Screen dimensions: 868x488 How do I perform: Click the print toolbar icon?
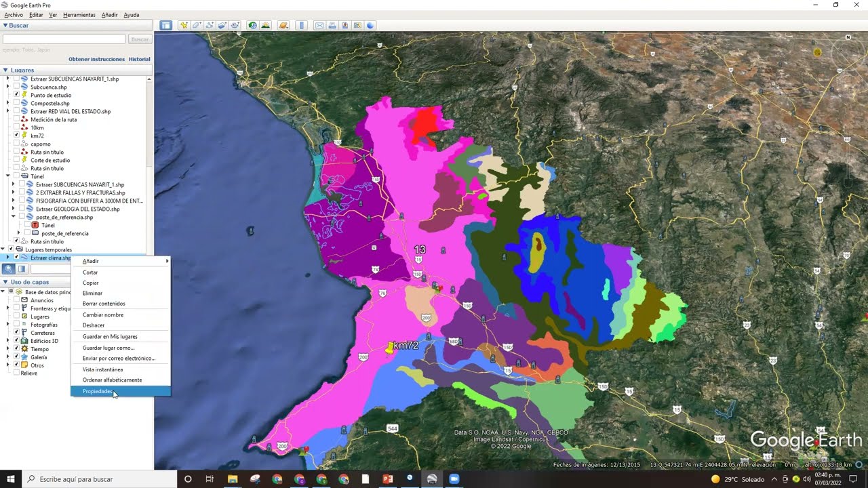coord(332,26)
